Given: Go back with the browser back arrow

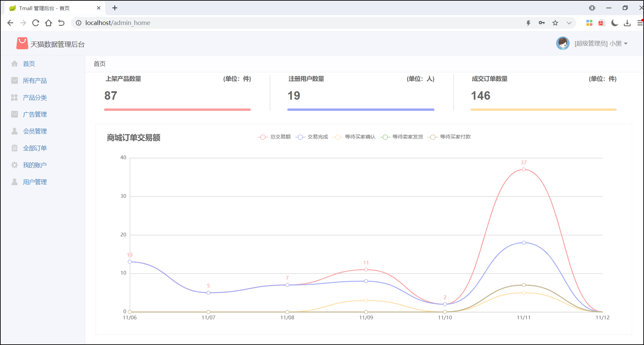Looking at the screenshot, I should pos(10,23).
